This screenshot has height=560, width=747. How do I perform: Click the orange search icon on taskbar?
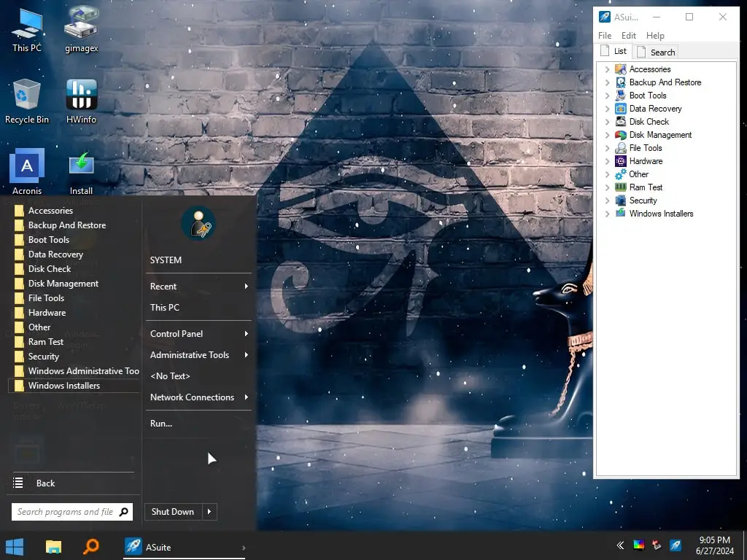click(91, 547)
